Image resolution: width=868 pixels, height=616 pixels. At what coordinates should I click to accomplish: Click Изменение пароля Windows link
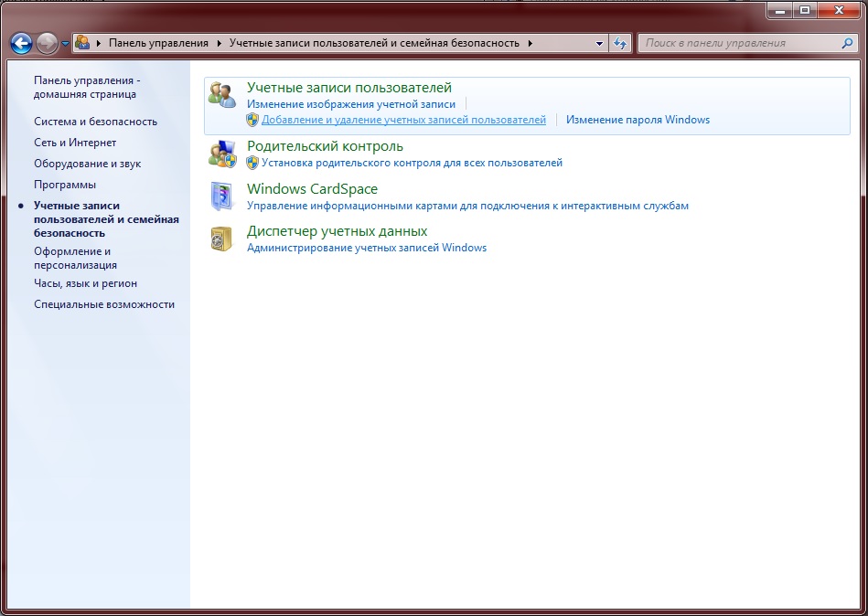click(638, 120)
